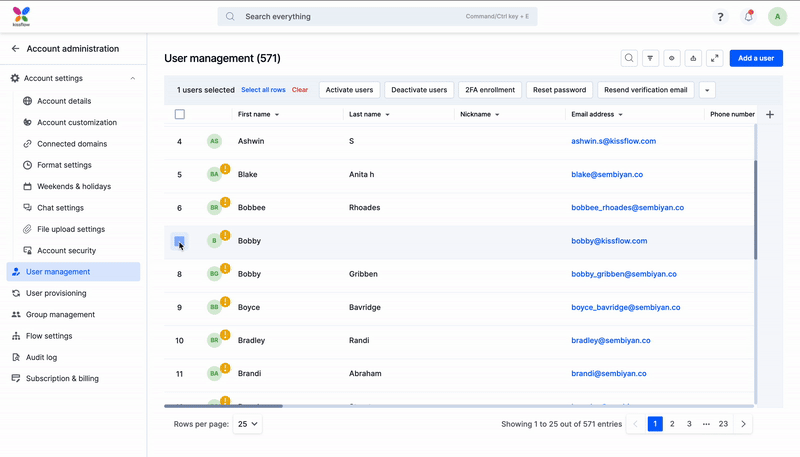Open more bulk actions dropdown arrow
This screenshot has width=800, height=457.
click(x=708, y=90)
